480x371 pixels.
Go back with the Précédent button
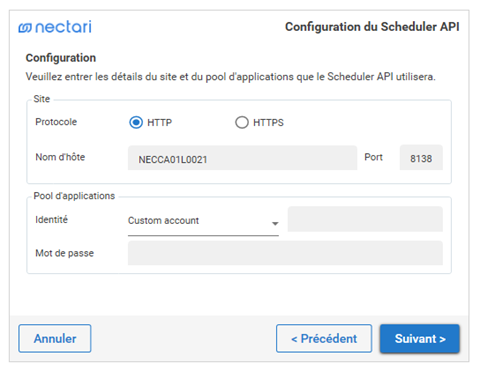(324, 338)
